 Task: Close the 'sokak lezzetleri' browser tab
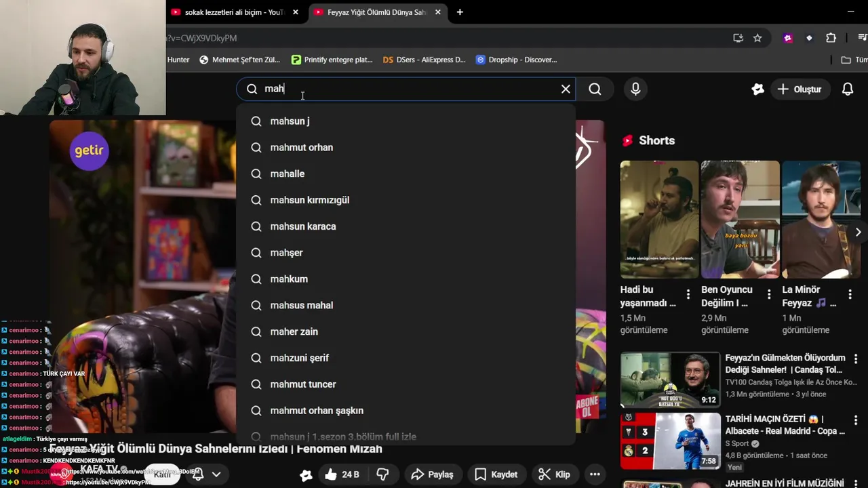point(295,12)
